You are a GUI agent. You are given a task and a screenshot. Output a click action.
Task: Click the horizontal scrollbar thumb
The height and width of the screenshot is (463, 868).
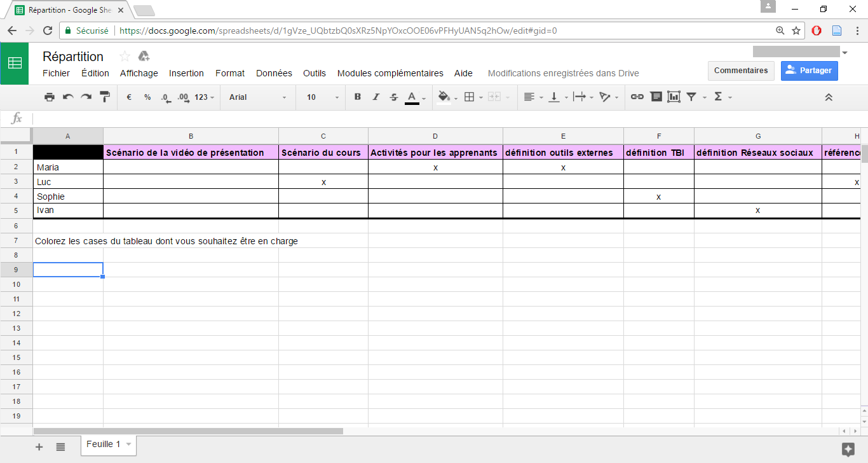click(x=188, y=431)
